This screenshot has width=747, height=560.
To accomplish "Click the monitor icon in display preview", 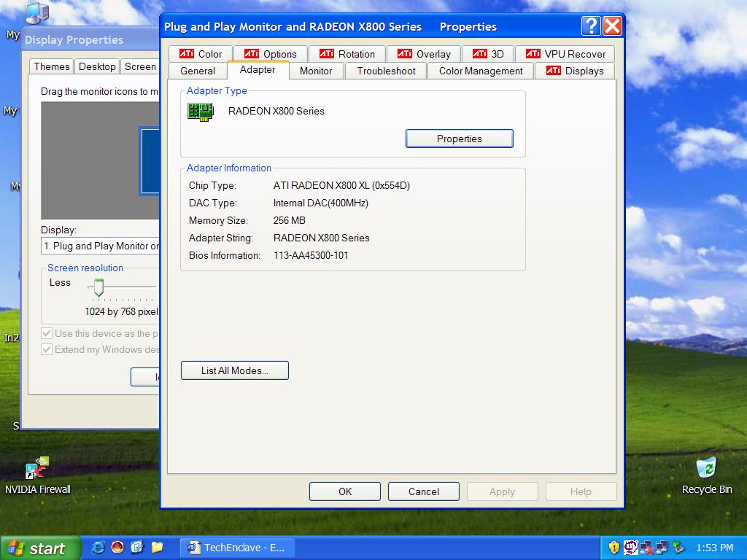I will click(x=149, y=161).
